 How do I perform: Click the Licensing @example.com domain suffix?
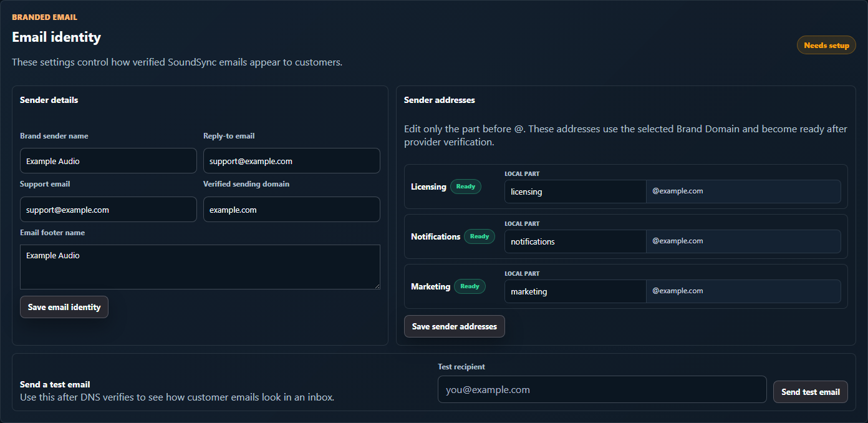(743, 192)
